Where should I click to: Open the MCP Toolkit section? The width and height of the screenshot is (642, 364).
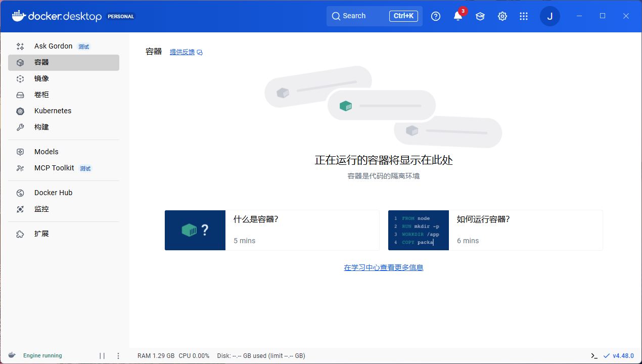pyautogui.click(x=55, y=168)
